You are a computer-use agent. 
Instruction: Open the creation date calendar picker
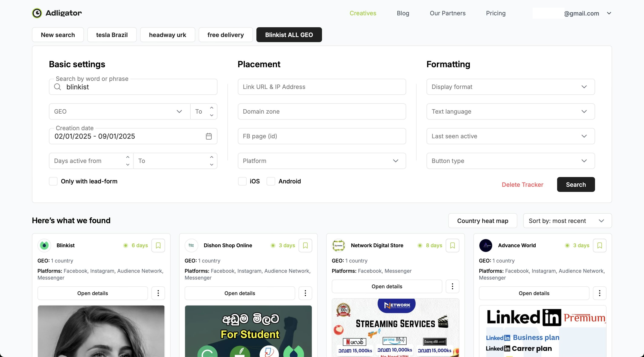pyautogui.click(x=208, y=136)
